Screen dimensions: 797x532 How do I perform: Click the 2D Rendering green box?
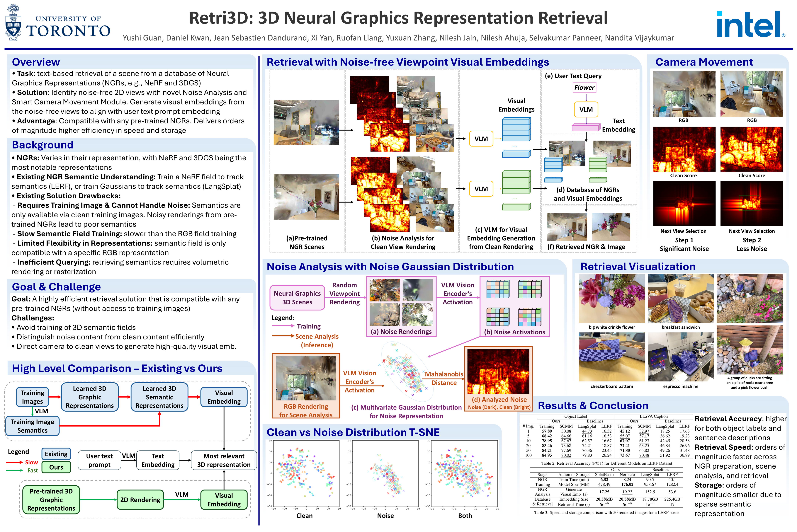click(x=140, y=499)
